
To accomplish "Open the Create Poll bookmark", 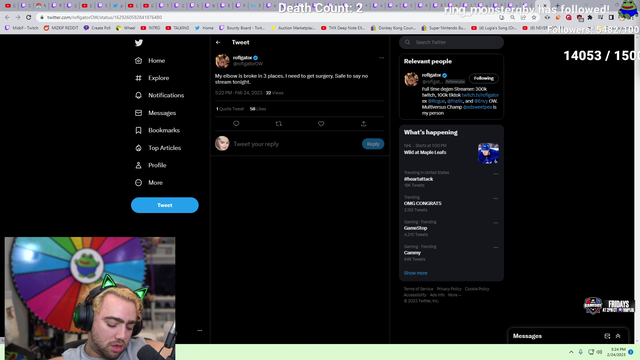I will (97, 28).
